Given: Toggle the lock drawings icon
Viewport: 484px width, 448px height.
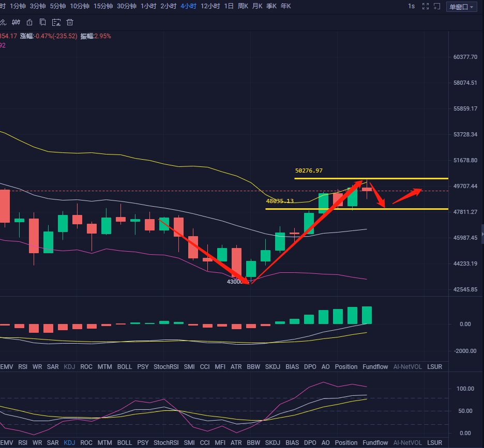Looking at the screenshot, I should [x=29, y=22].
